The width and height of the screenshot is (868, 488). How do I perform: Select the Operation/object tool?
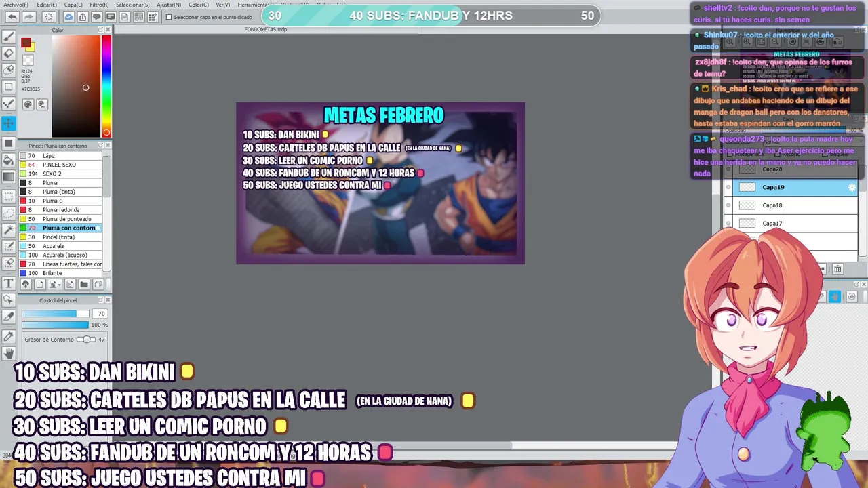(9, 300)
